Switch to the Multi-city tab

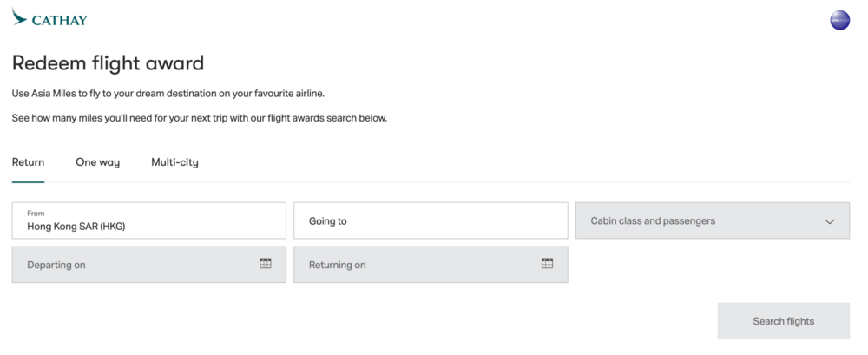tap(174, 162)
